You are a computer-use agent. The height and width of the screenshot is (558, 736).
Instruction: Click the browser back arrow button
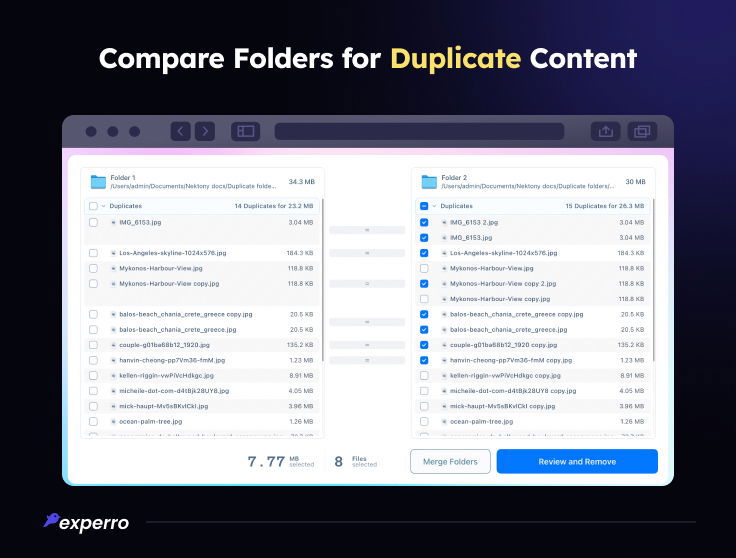tap(180, 131)
